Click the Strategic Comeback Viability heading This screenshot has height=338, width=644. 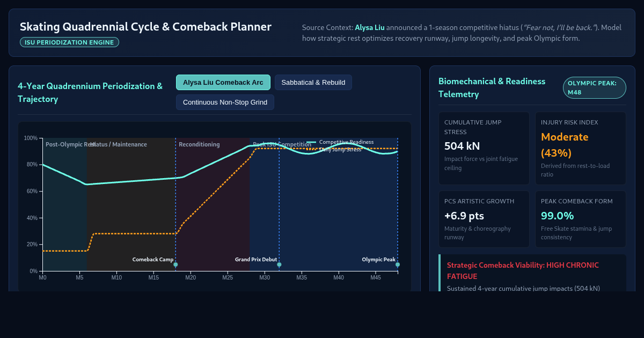[523, 270]
